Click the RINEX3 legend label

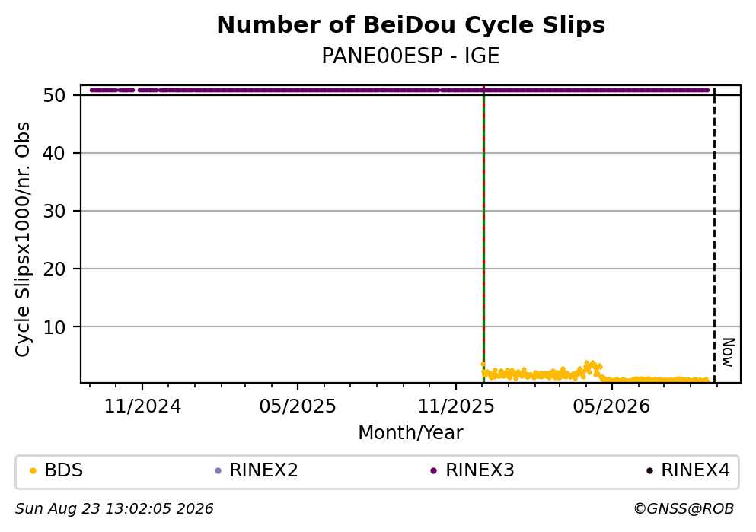tap(480, 470)
